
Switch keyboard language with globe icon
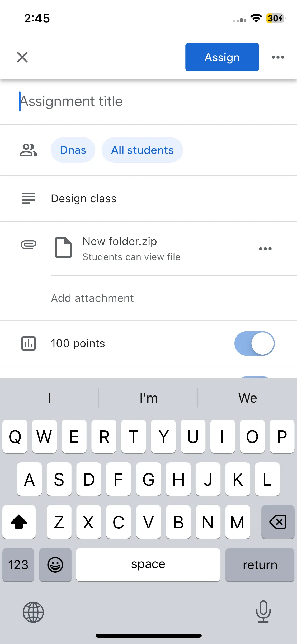[x=33, y=612]
